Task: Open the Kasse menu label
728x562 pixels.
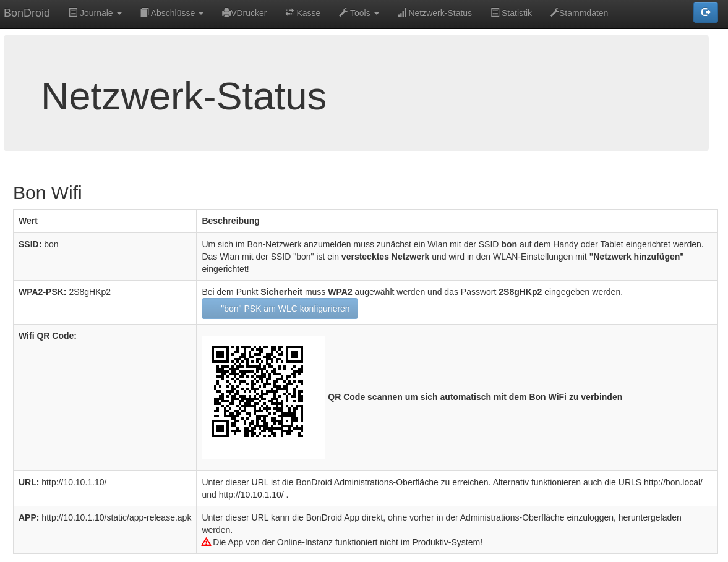Action: [308, 13]
